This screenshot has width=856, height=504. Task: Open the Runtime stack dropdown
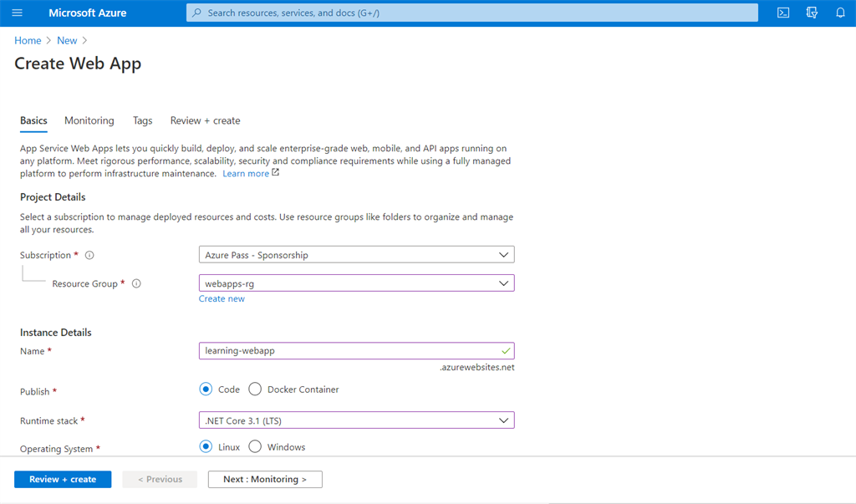tap(503, 420)
